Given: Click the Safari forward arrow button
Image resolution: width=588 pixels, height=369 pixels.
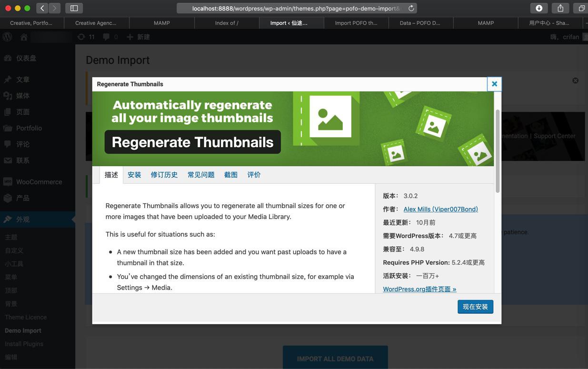Looking at the screenshot, I should tap(55, 8).
